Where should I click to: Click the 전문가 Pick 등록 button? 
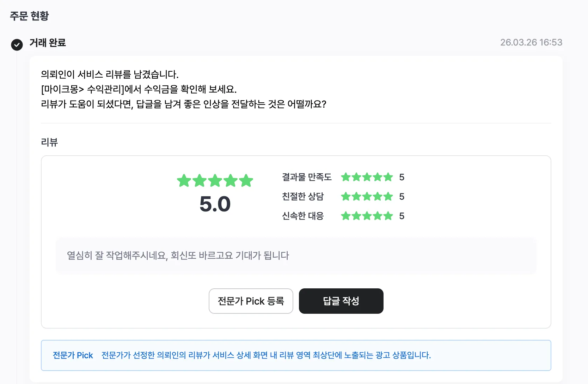251,301
